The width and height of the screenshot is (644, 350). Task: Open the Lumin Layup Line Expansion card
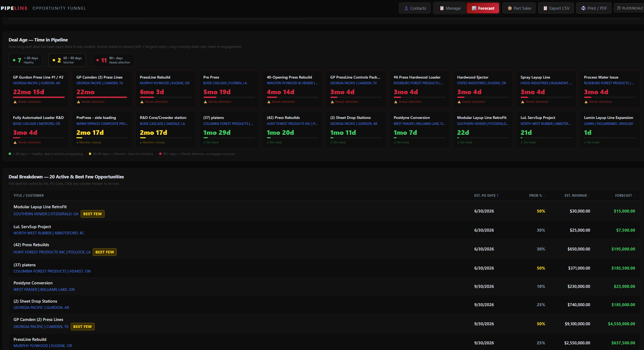[x=610, y=129]
